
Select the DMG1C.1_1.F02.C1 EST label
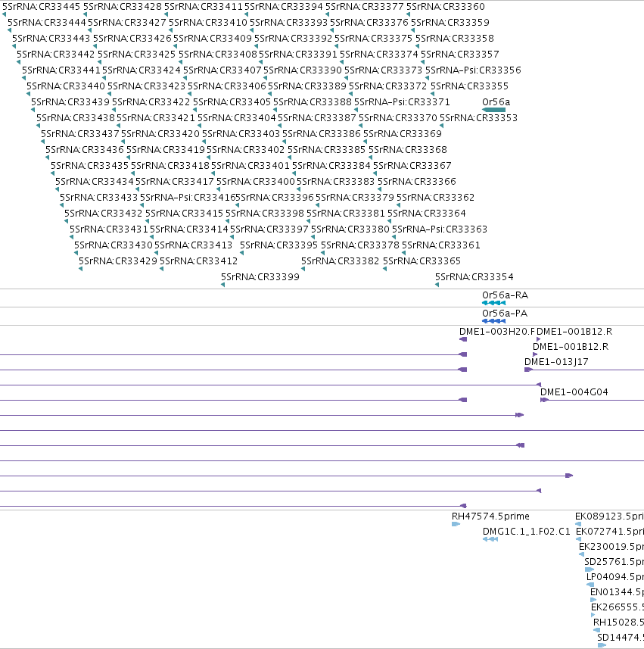coord(527,532)
